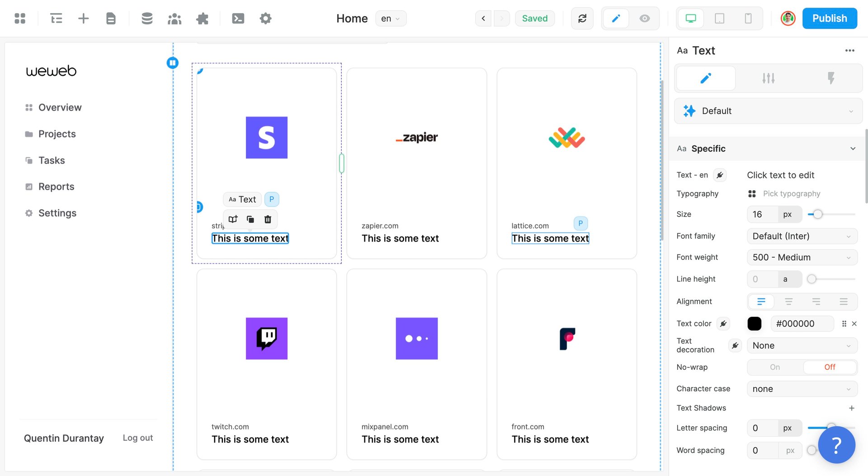The width and height of the screenshot is (868, 476).
Task: Click the Publish button
Action: pyautogui.click(x=830, y=19)
